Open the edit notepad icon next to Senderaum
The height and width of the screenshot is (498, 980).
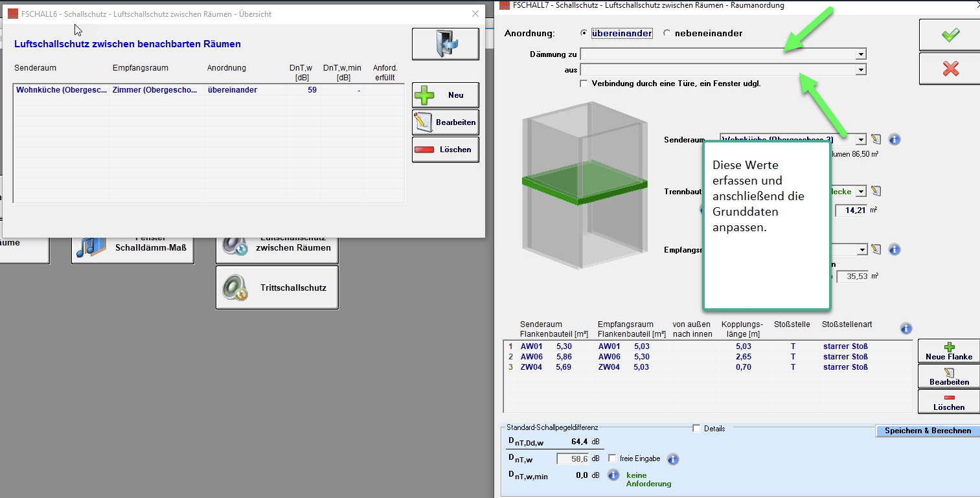pyautogui.click(x=876, y=139)
